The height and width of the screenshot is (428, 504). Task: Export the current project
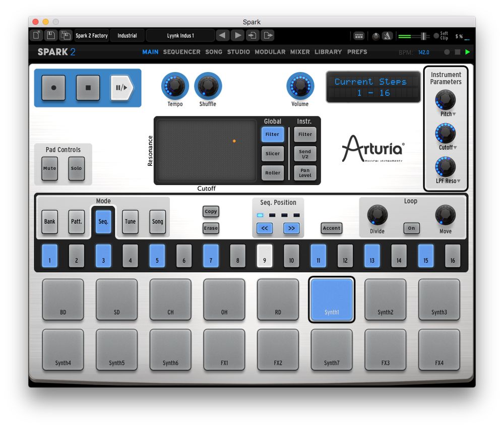pyautogui.click(x=268, y=35)
